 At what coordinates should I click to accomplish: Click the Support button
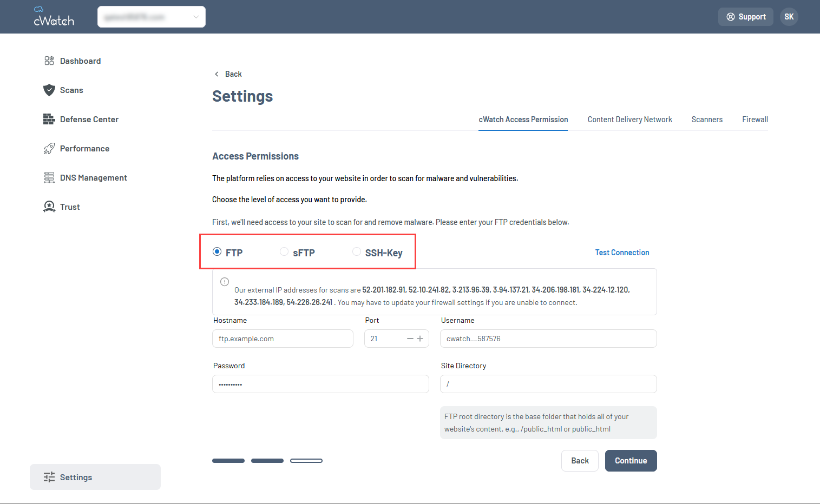[745, 17]
